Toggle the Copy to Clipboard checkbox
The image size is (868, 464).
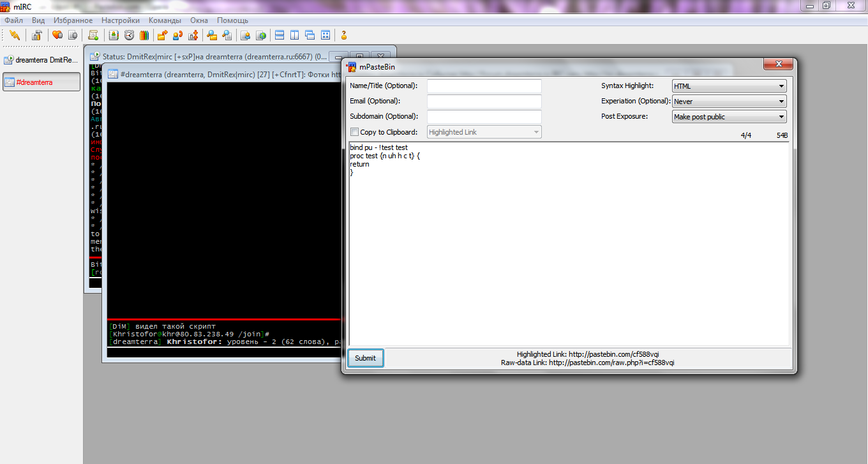(x=355, y=132)
